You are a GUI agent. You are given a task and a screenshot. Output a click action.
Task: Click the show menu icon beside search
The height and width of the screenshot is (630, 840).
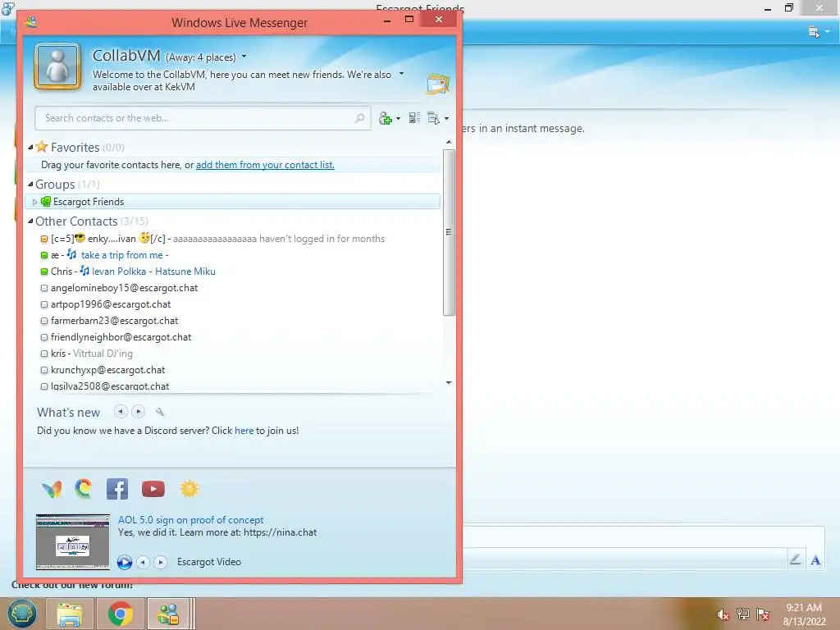point(433,118)
